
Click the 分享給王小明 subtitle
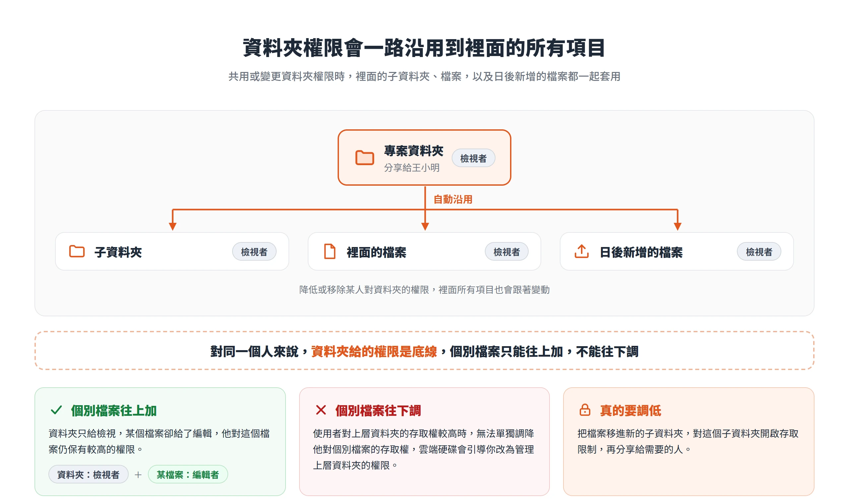click(x=412, y=167)
